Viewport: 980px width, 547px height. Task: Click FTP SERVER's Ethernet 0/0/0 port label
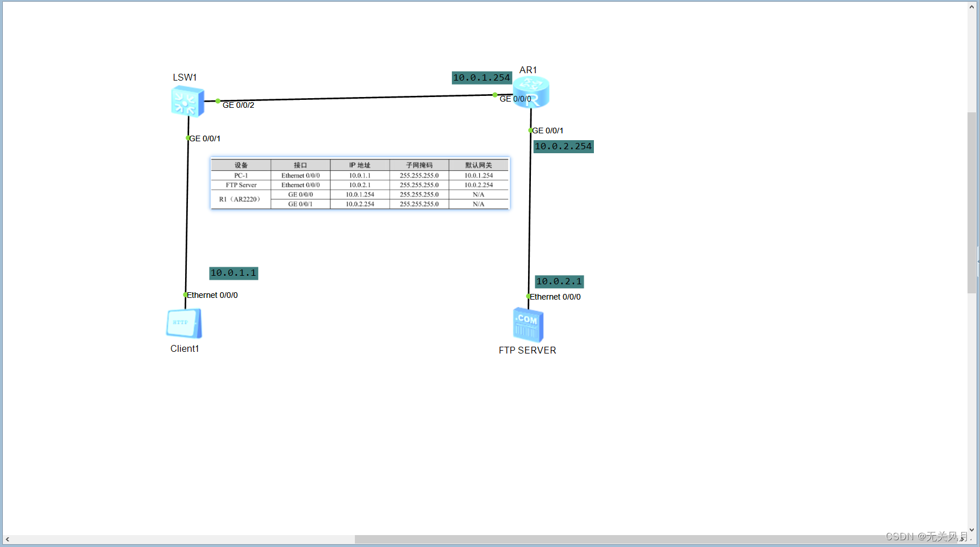555,297
